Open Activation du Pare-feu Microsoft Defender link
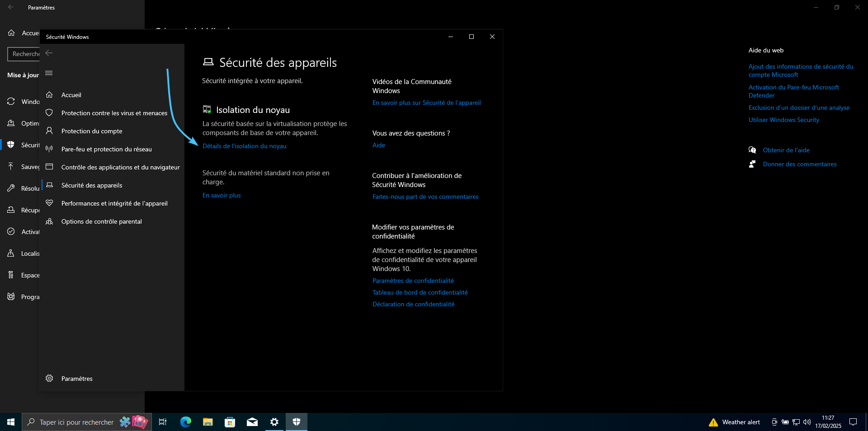The width and height of the screenshot is (868, 431). (793, 91)
